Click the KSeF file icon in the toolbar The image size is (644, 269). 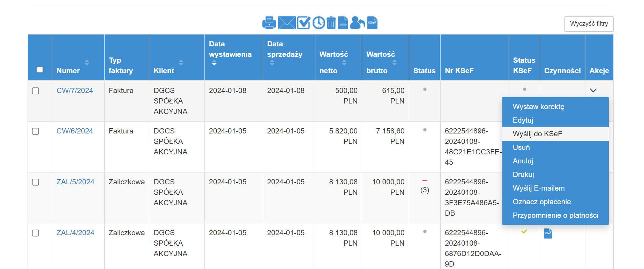click(x=372, y=23)
